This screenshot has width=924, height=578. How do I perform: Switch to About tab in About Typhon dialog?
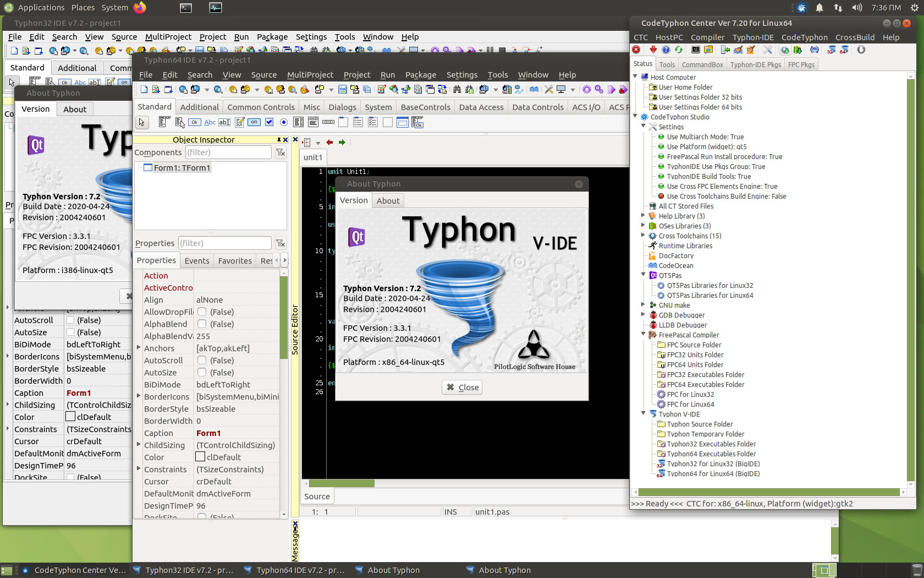(x=388, y=201)
